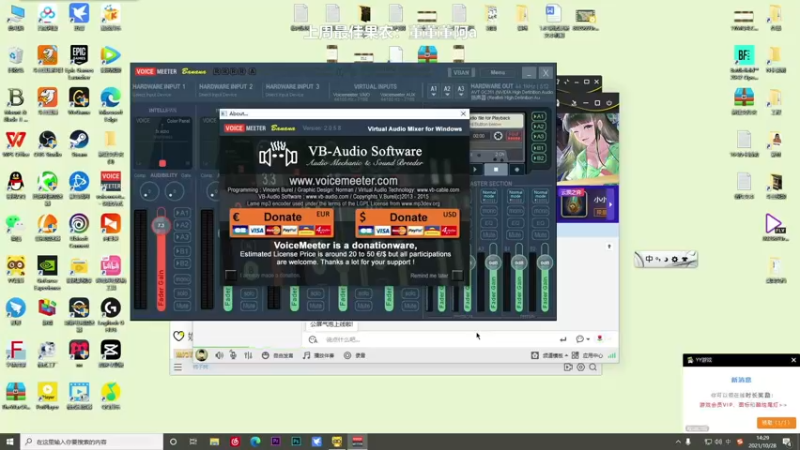Hit the record button on the cassette recorder

(517, 169)
